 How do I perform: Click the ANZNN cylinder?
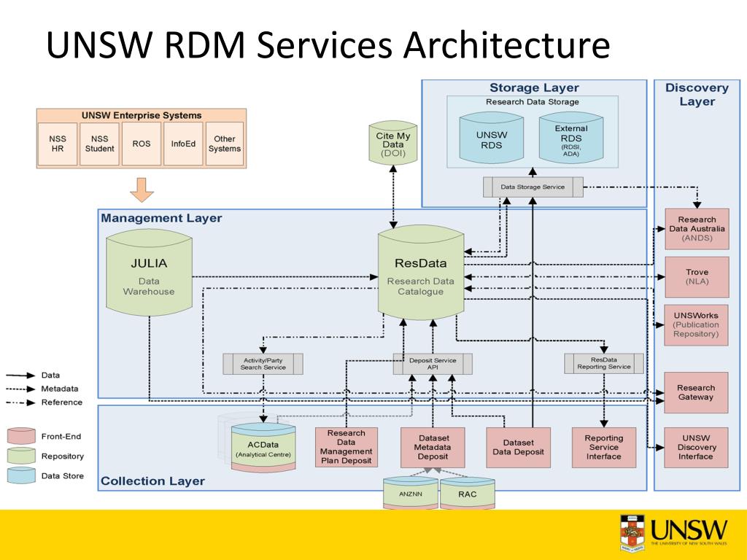[x=410, y=494]
